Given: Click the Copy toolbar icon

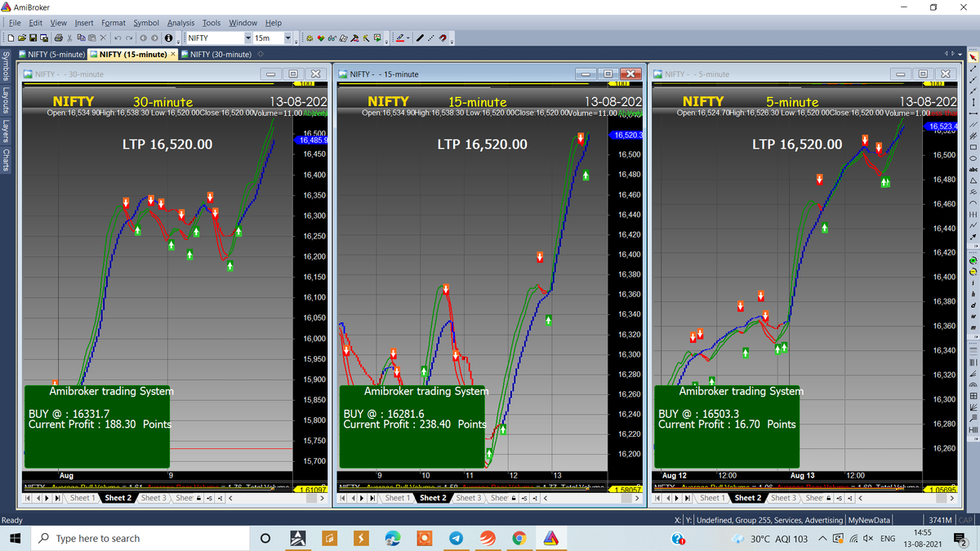Looking at the screenshot, I should tap(81, 38).
